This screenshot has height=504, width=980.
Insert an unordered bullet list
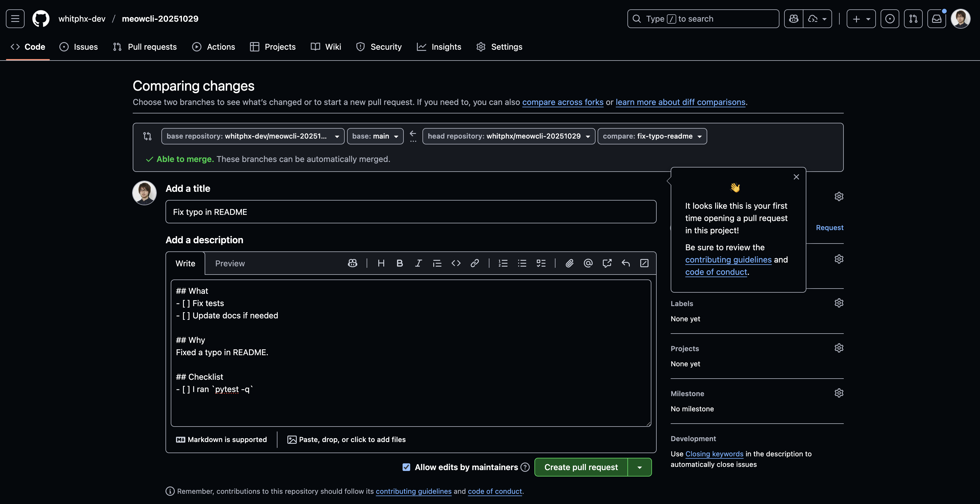522,263
